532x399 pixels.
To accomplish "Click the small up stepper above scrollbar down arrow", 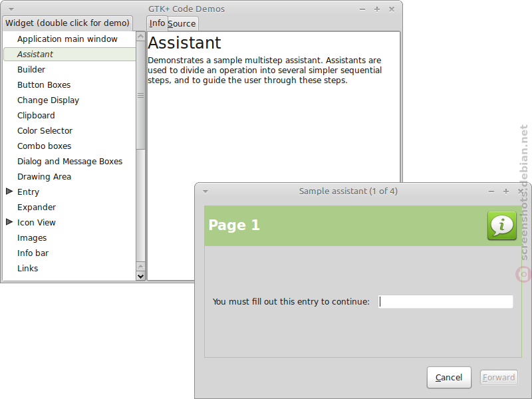I will [140, 267].
